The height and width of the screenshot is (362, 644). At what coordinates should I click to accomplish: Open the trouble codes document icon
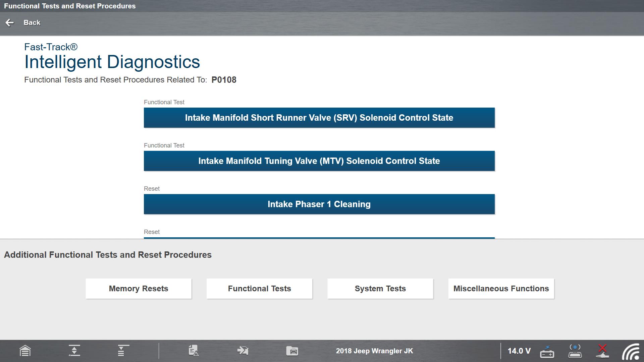pos(194,351)
